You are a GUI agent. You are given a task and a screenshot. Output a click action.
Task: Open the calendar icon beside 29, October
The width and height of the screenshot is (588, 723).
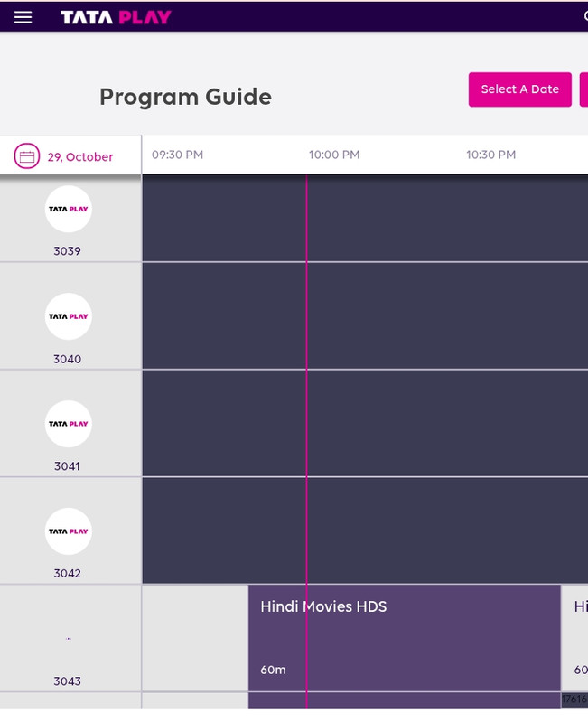coord(27,156)
